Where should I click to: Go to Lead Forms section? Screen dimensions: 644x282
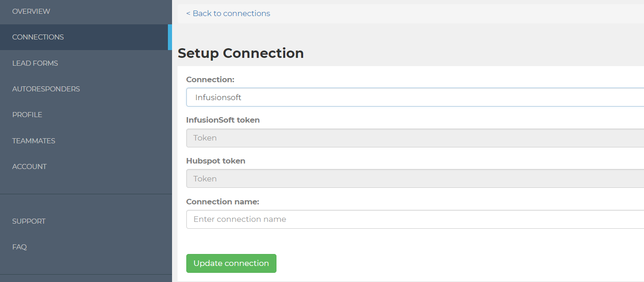(35, 63)
